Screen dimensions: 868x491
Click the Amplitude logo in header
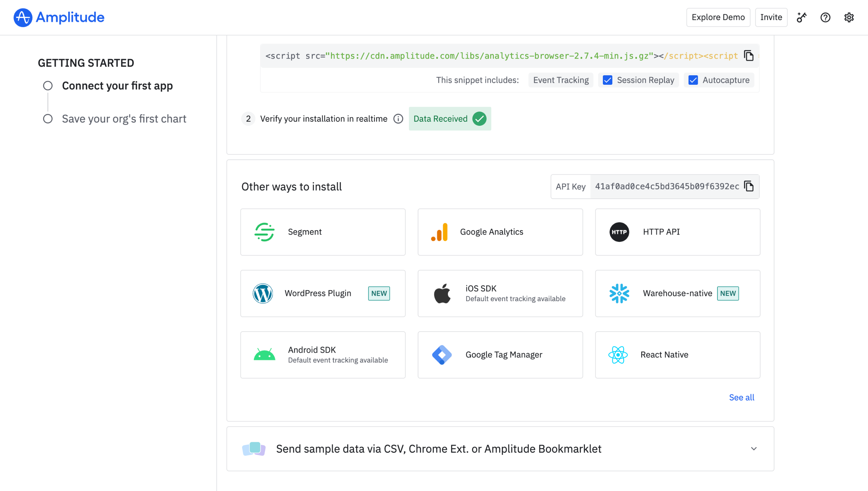click(59, 17)
